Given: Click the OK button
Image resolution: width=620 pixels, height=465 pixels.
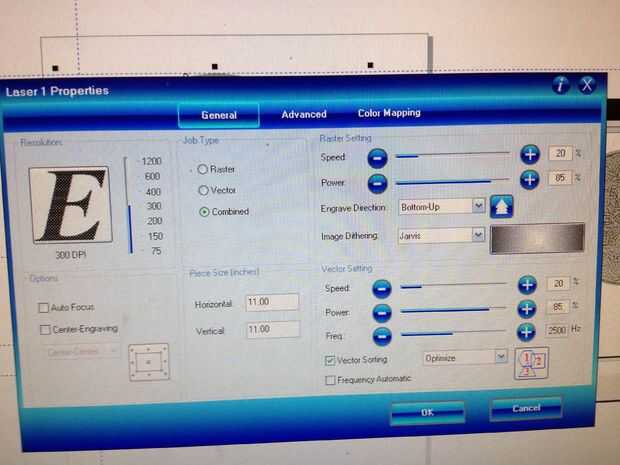Looking at the screenshot, I should click(427, 412).
